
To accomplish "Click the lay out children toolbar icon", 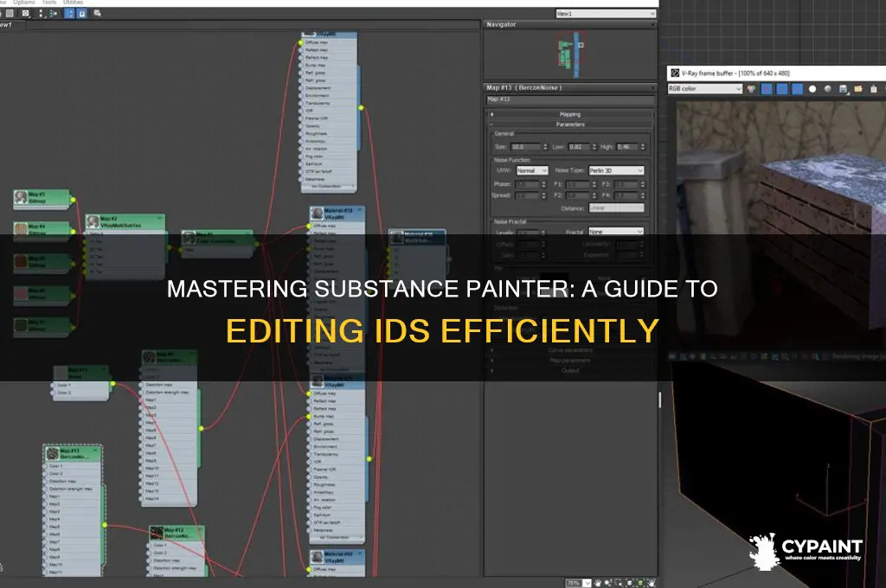I will (54, 13).
